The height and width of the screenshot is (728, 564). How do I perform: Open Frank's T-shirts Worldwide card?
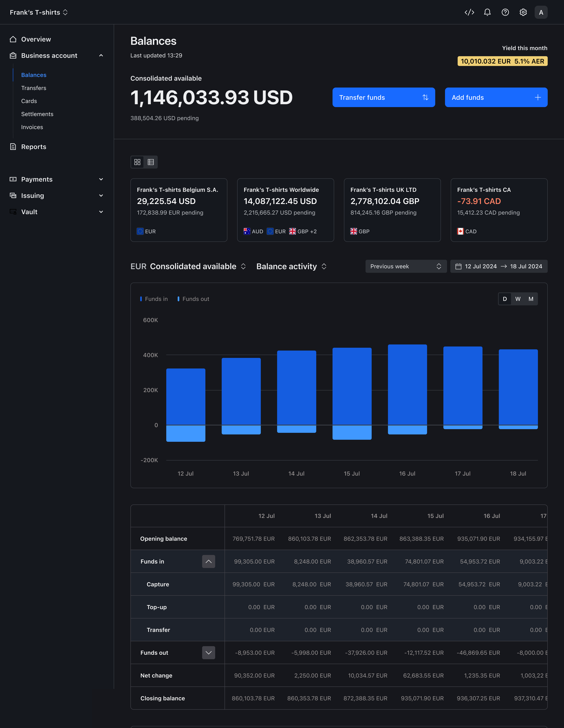tap(285, 210)
